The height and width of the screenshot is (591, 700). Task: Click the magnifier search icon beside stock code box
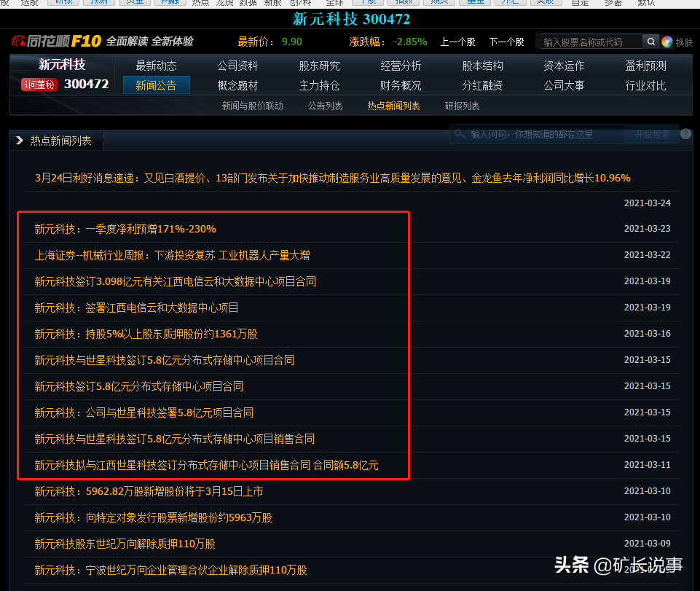pyautogui.click(x=651, y=42)
